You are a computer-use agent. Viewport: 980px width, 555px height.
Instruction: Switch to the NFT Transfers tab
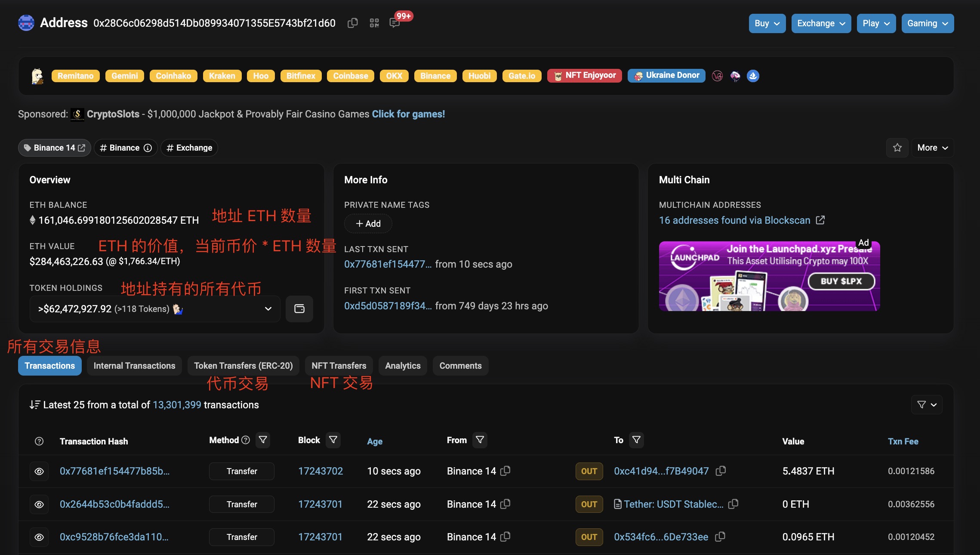[339, 366]
